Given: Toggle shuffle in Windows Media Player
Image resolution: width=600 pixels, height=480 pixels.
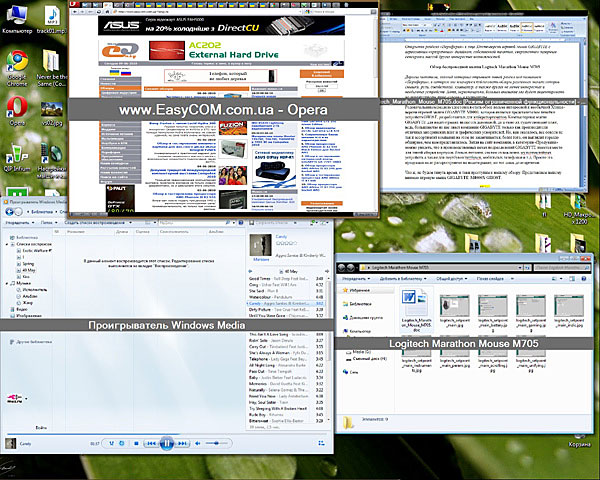Looking at the screenshot, I should tap(111, 443).
